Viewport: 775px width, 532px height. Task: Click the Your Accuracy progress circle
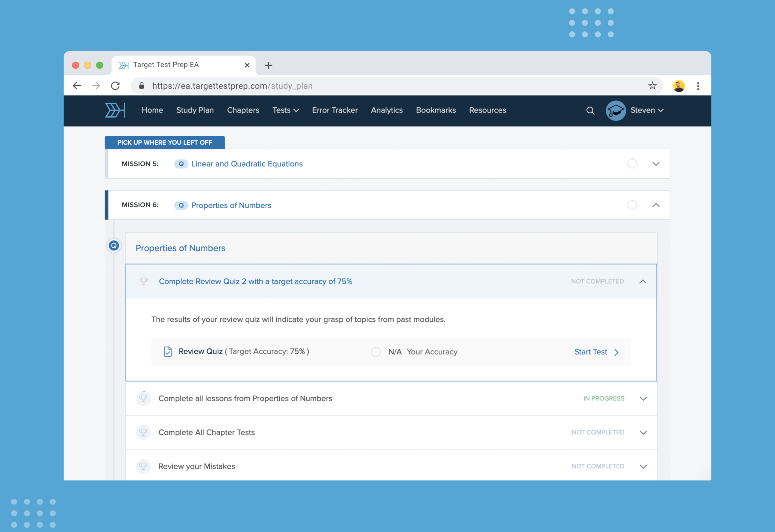click(x=376, y=351)
